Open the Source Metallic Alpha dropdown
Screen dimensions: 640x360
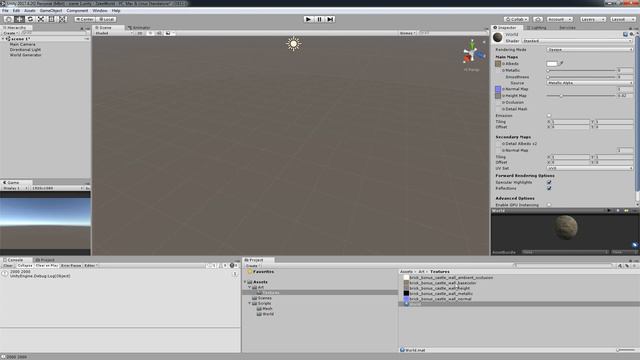click(x=590, y=83)
